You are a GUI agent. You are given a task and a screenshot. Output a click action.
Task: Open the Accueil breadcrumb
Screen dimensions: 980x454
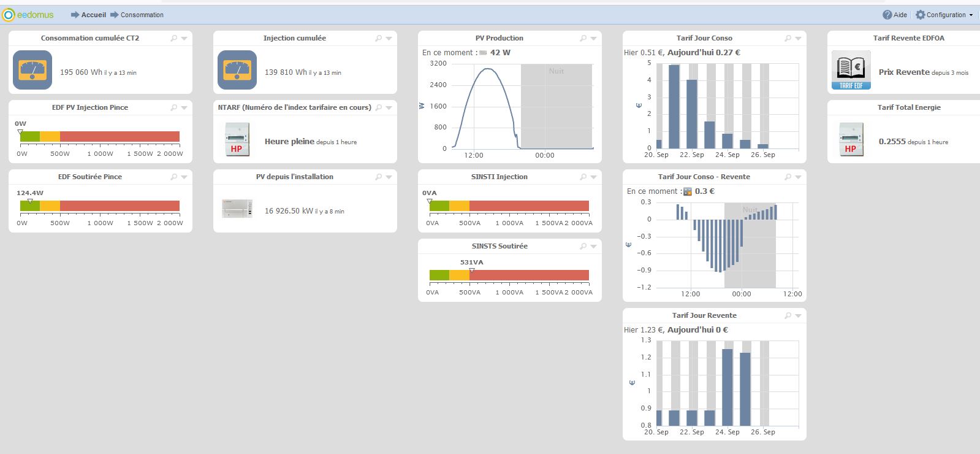93,15
